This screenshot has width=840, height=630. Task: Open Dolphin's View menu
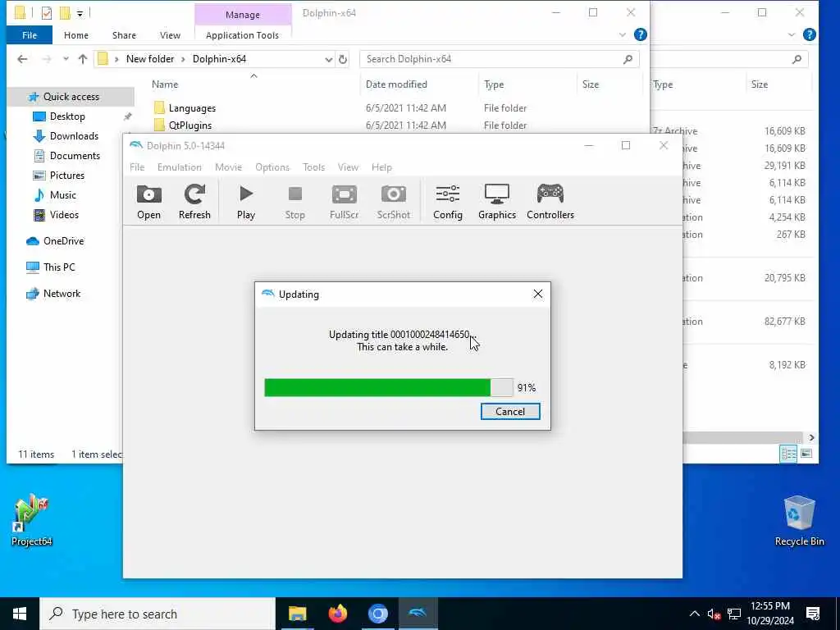348,167
